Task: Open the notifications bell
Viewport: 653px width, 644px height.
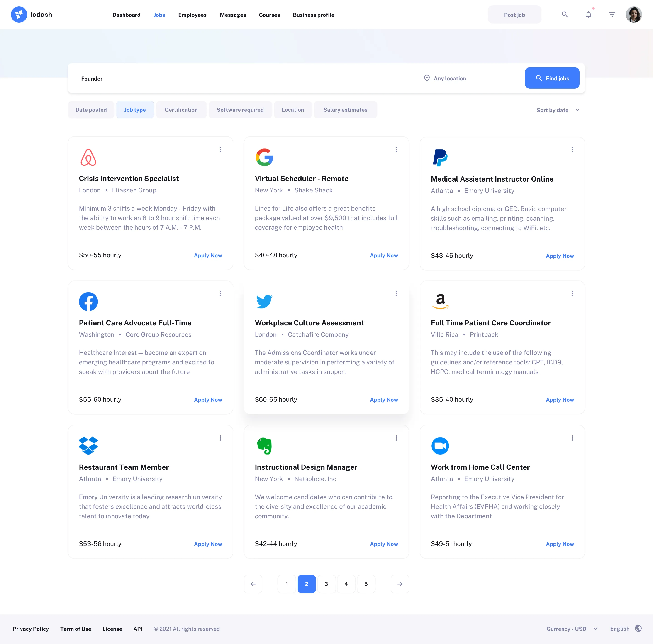Action: click(x=589, y=15)
